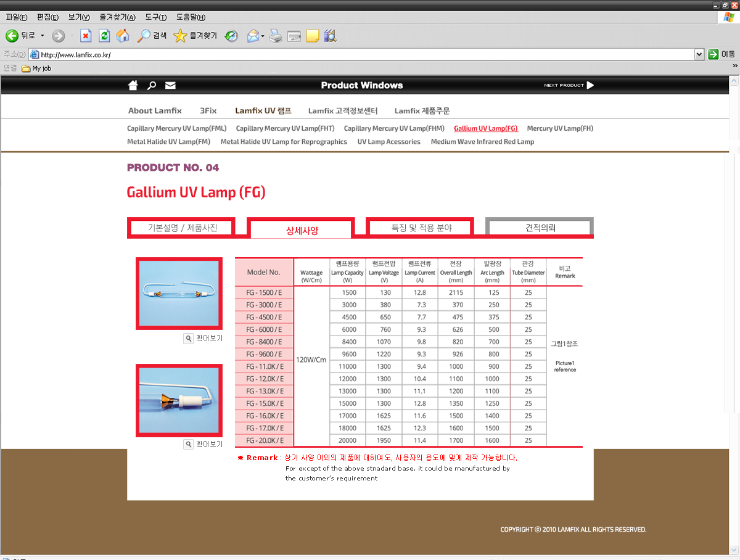Open the History toolbar icon
740x560 pixels.
click(x=231, y=36)
